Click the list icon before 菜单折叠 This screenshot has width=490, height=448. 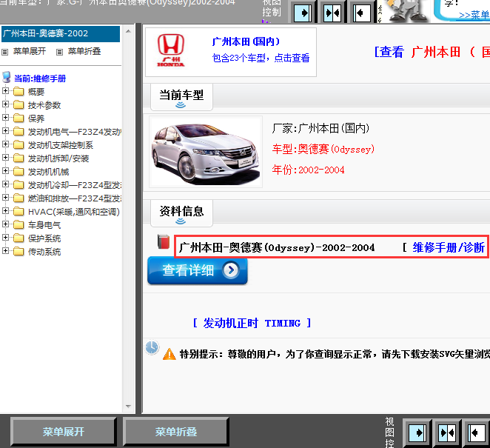tap(59, 52)
